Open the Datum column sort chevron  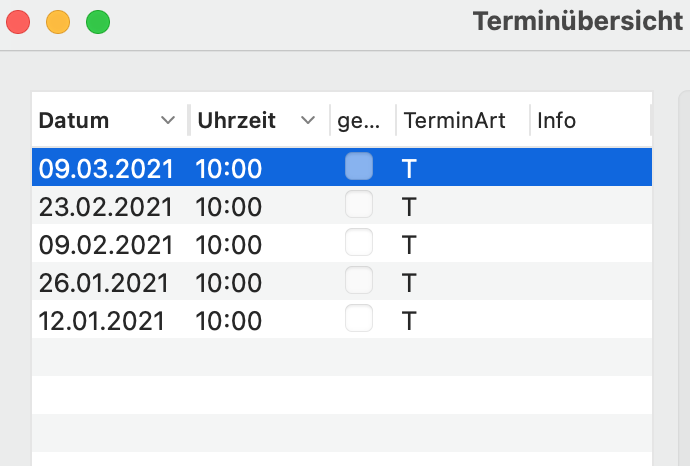[168, 120]
